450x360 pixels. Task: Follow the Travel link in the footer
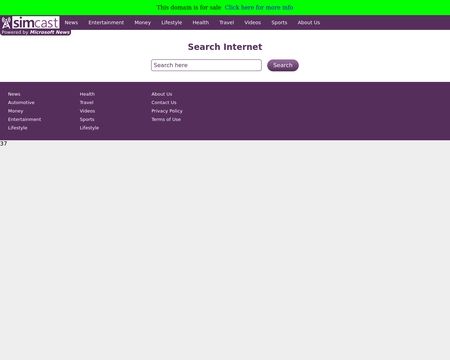(87, 103)
